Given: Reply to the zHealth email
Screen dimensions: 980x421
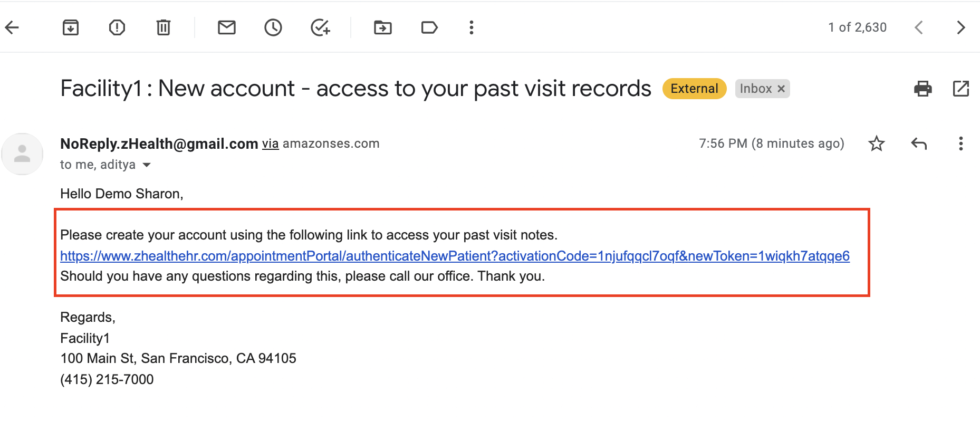Looking at the screenshot, I should (919, 143).
